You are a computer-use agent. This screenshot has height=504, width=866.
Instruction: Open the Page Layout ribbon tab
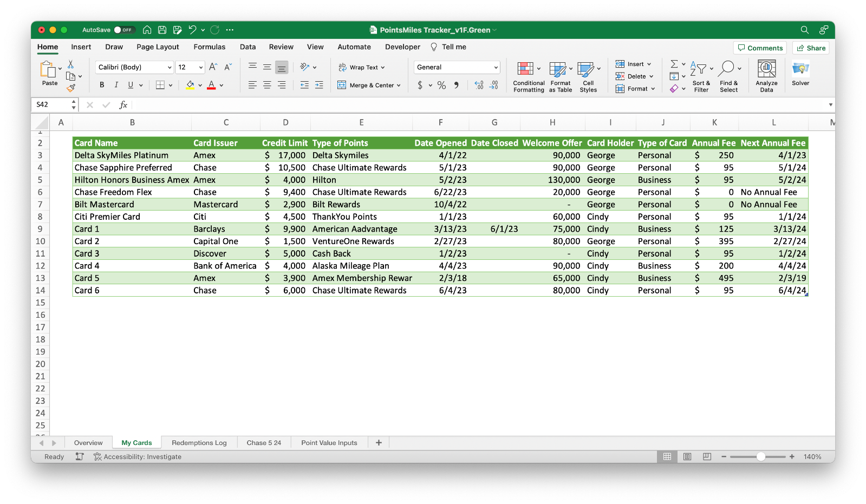click(158, 47)
